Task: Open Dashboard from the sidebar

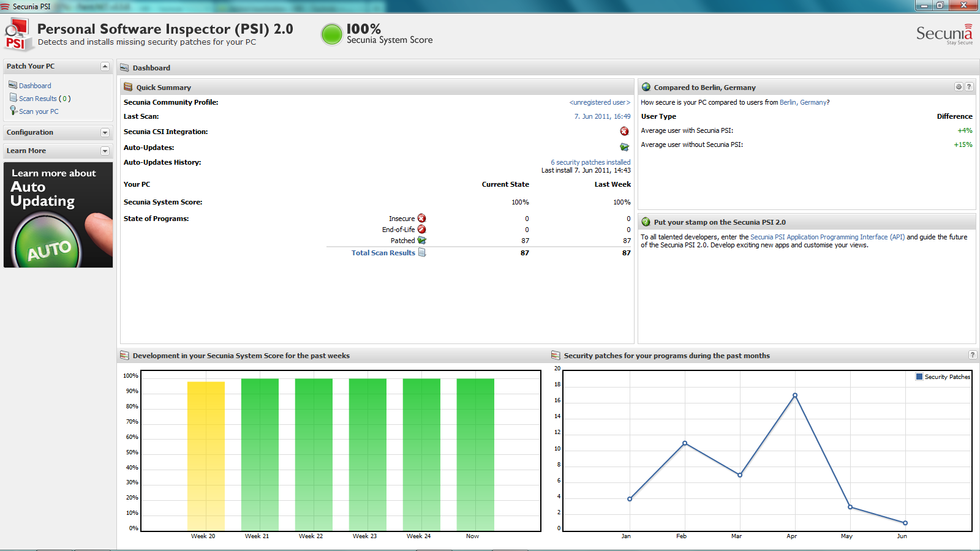Action: (x=35, y=86)
